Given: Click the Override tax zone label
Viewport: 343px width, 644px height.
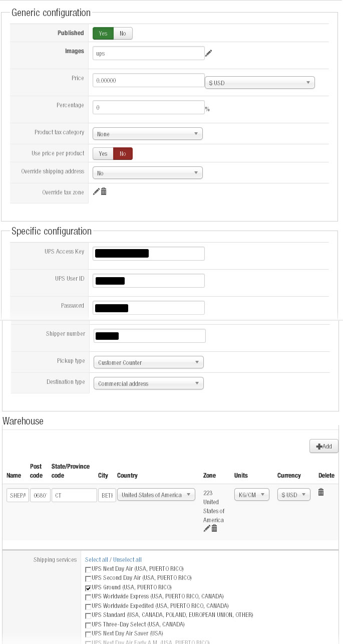Looking at the screenshot, I should point(63,192).
